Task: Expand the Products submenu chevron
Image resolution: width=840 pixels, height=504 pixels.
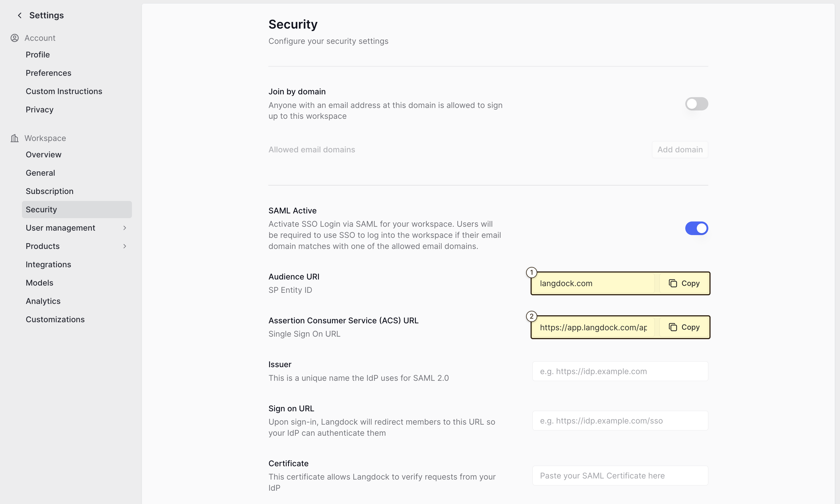Action: [125, 246]
